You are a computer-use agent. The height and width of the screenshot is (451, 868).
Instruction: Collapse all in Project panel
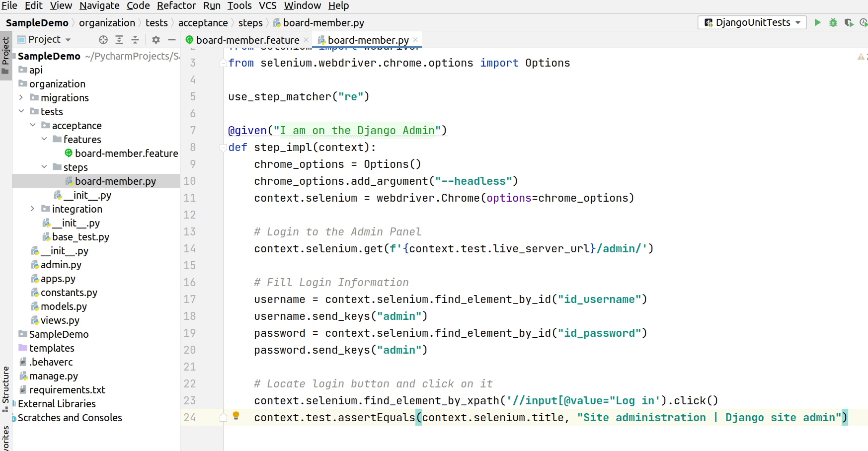(135, 40)
